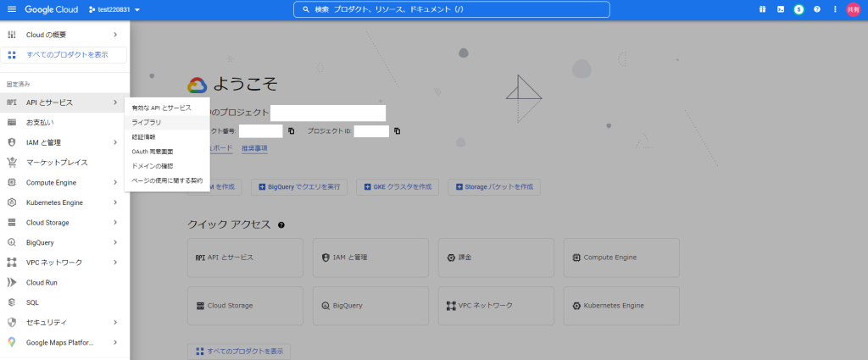Copy the project ID with copy icon
The width and height of the screenshot is (868, 360).
point(397,131)
